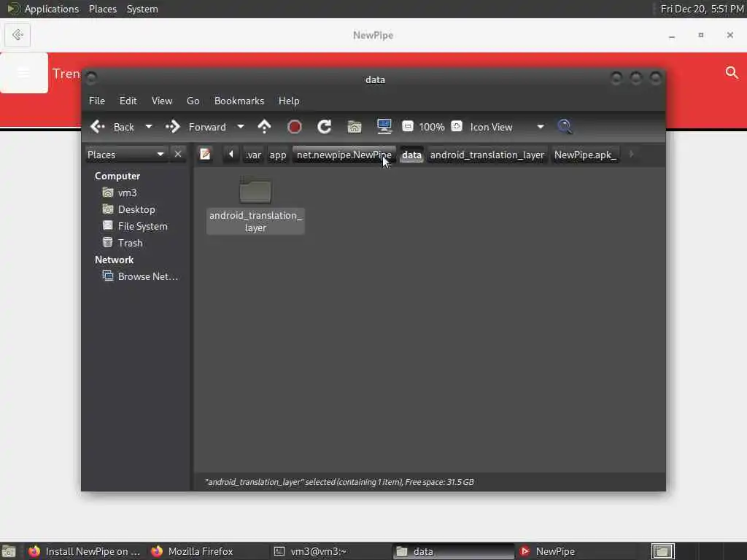Open Trash in the sidebar
This screenshot has width=747, height=560.
point(130,243)
